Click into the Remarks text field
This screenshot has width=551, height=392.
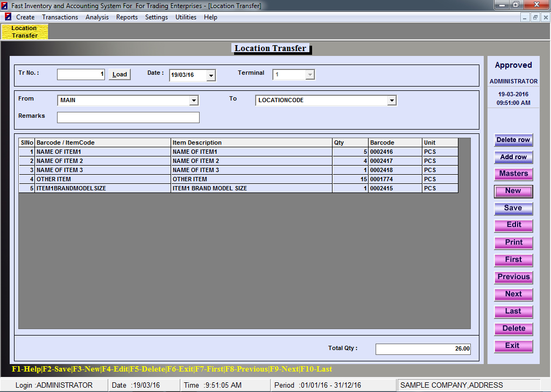pyautogui.click(x=128, y=117)
